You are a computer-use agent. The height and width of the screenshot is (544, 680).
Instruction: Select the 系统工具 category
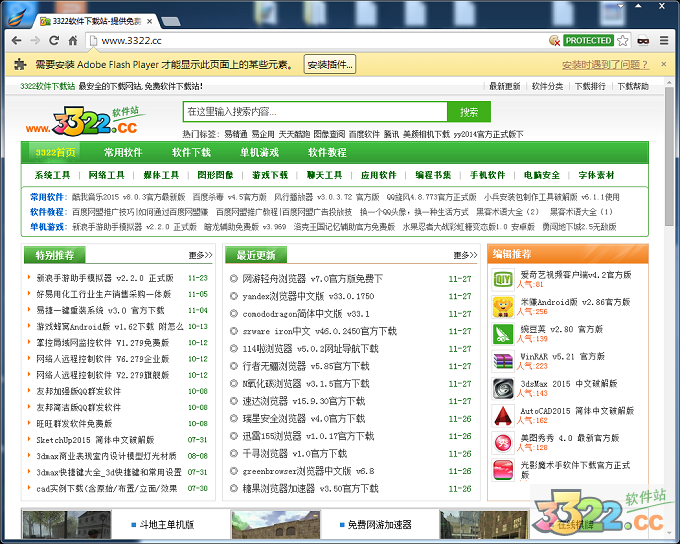(x=52, y=175)
